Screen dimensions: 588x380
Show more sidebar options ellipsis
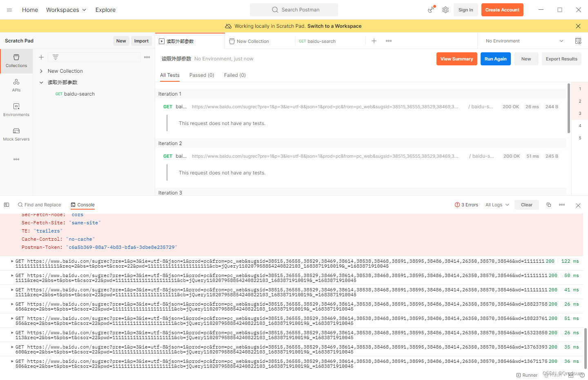point(16,159)
